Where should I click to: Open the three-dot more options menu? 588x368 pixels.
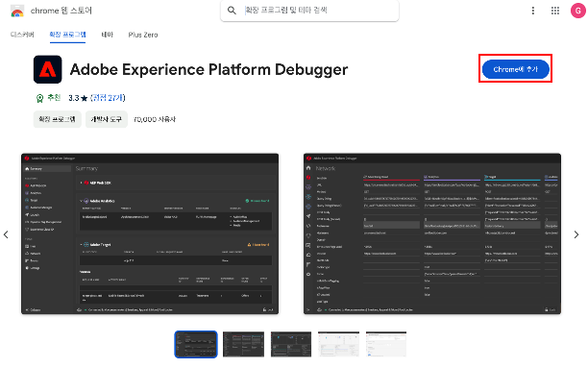pos(533,11)
